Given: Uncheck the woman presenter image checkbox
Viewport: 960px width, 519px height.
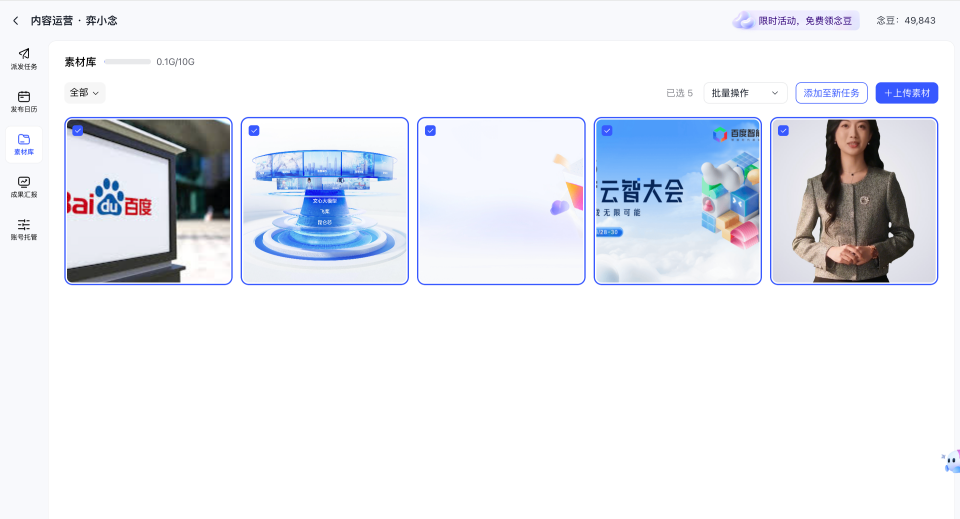Looking at the screenshot, I should [783, 131].
